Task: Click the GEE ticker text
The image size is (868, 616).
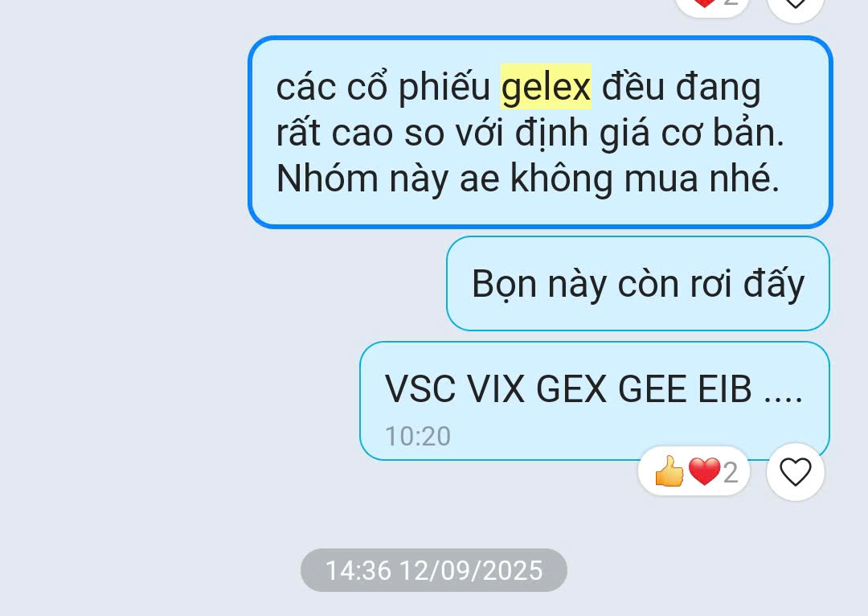Action: coord(652,389)
